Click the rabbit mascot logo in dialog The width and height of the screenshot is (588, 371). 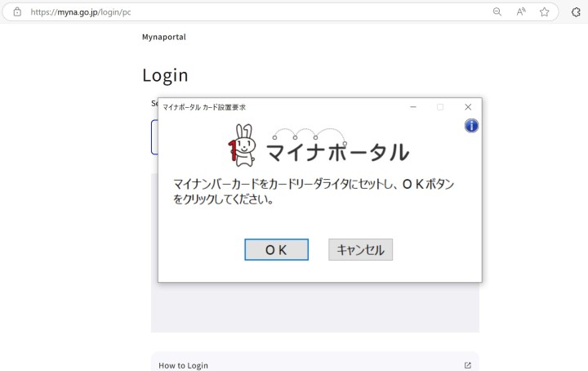click(242, 145)
